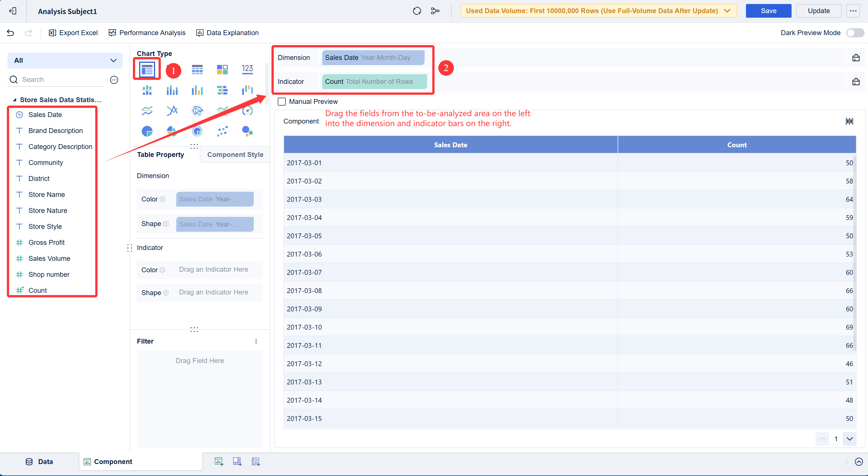Switch to the Component Style tab
Screen dimensions: 868x476
click(x=235, y=155)
